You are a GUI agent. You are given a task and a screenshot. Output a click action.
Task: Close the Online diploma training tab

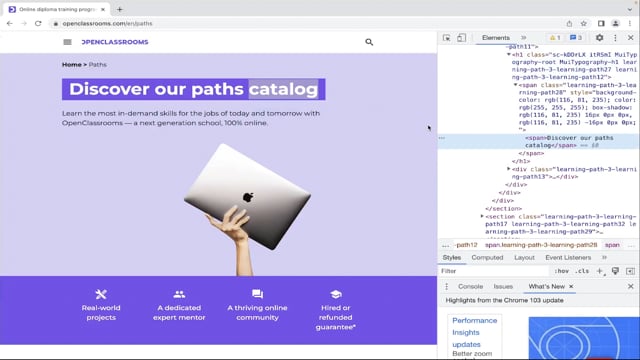[x=103, y=9]
